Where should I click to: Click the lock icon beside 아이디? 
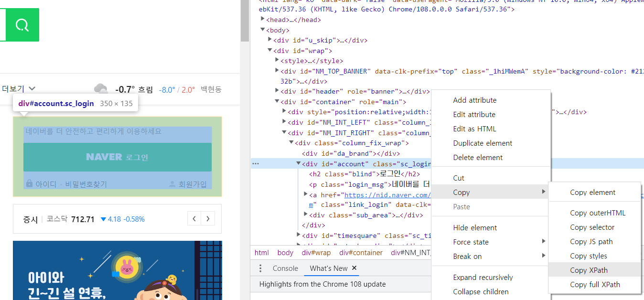[x=29, y=184]
